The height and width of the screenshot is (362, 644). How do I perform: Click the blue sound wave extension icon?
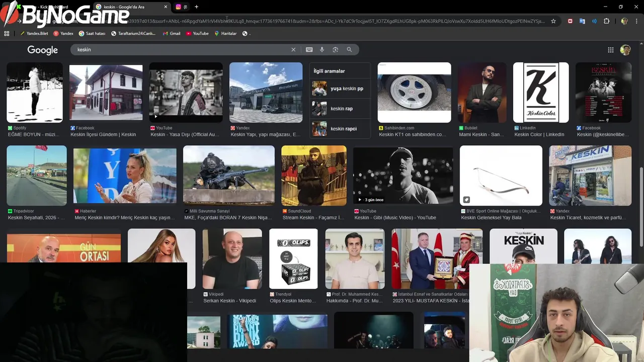[x=594, y=21]
